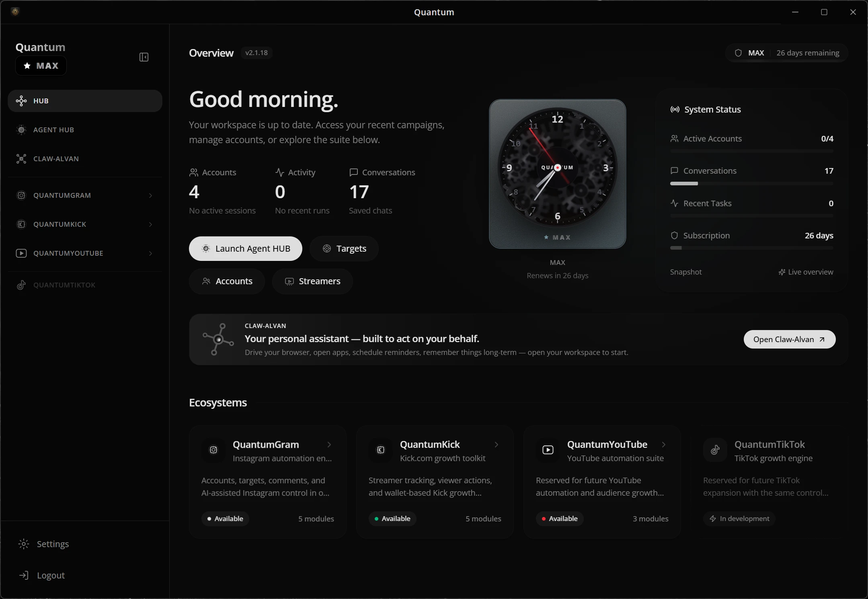This screenshot has width=868, height=599.
Task: Click the QuantumGram card Instagram icon
Action: coord(213,450)
